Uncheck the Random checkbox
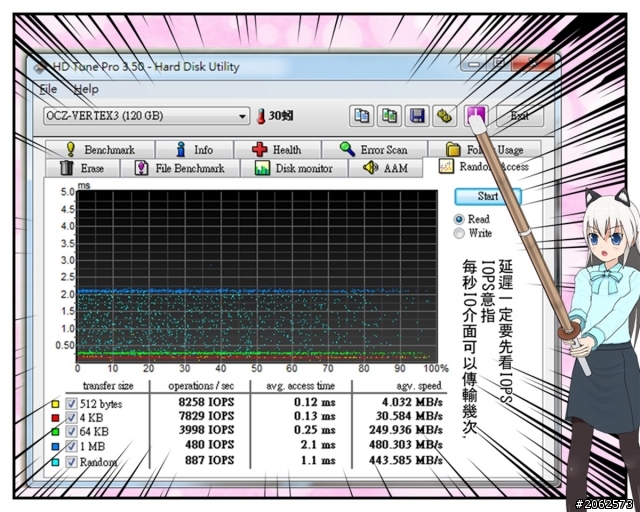 [71, 462]
